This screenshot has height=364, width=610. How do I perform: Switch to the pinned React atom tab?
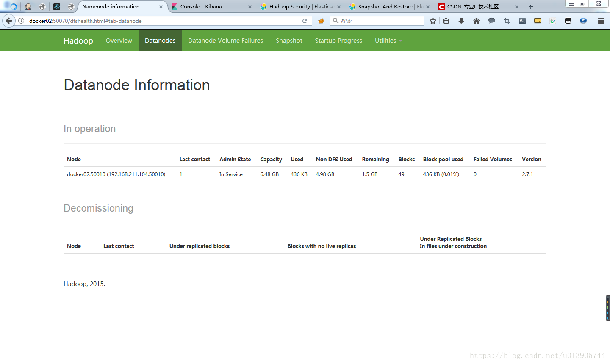pyautogui.click(x=57, y=7)
